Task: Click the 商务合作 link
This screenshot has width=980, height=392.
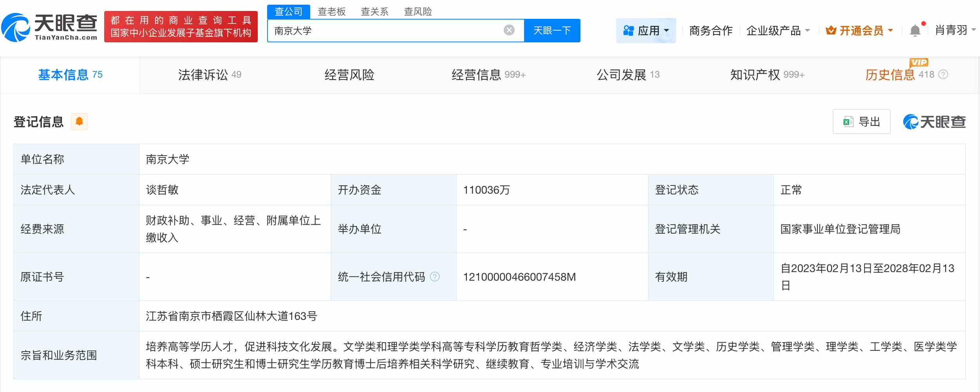Action: pos(711,30)
